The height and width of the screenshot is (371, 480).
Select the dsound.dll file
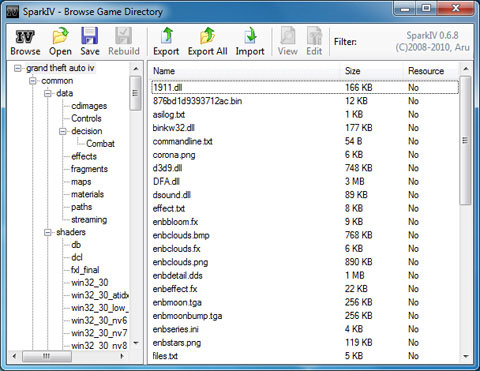pos(172,195)
